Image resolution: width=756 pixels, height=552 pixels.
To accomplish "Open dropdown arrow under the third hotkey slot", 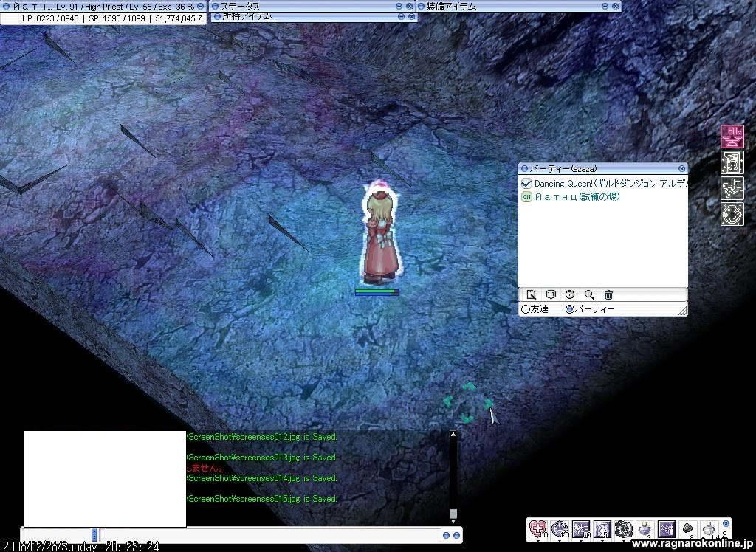I will tap(581, 540).
